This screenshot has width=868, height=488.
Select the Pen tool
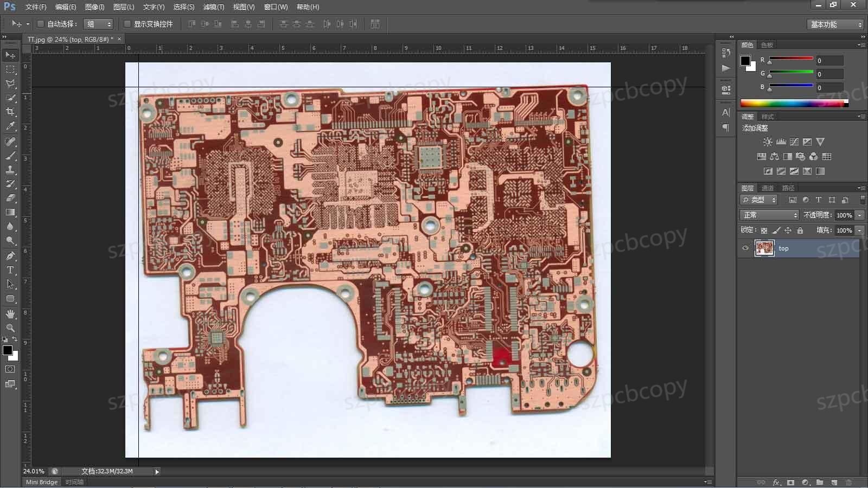[x=10, y=255]
